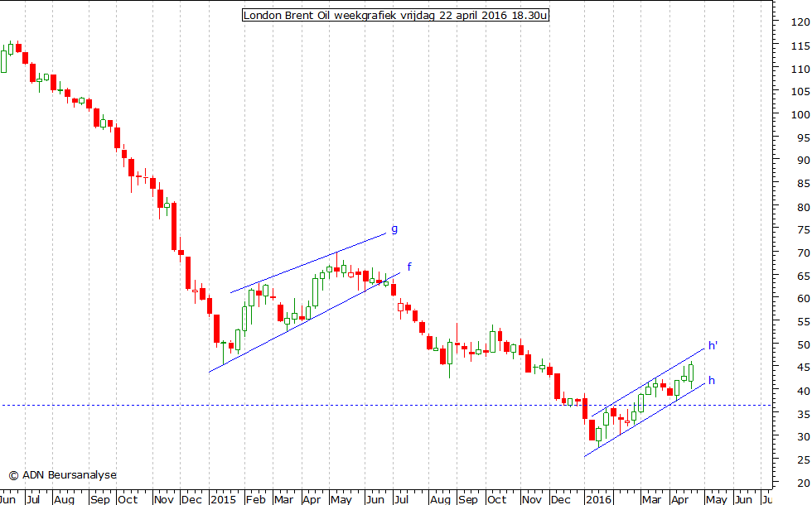Viewport: 812px width, 505px height.
Task: Click the 25 price axis label
Action: [x=803, y=459]
